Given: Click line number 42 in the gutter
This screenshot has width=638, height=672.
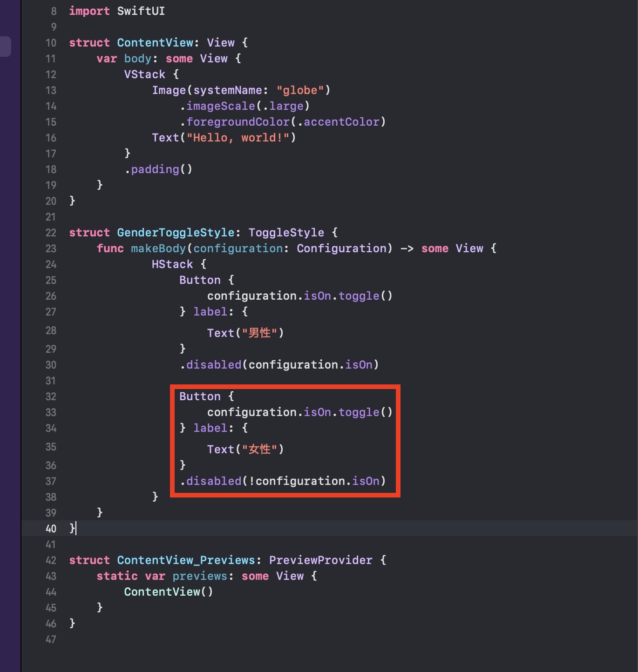Looking at the screenshot, I should click(x=51, y=560).
